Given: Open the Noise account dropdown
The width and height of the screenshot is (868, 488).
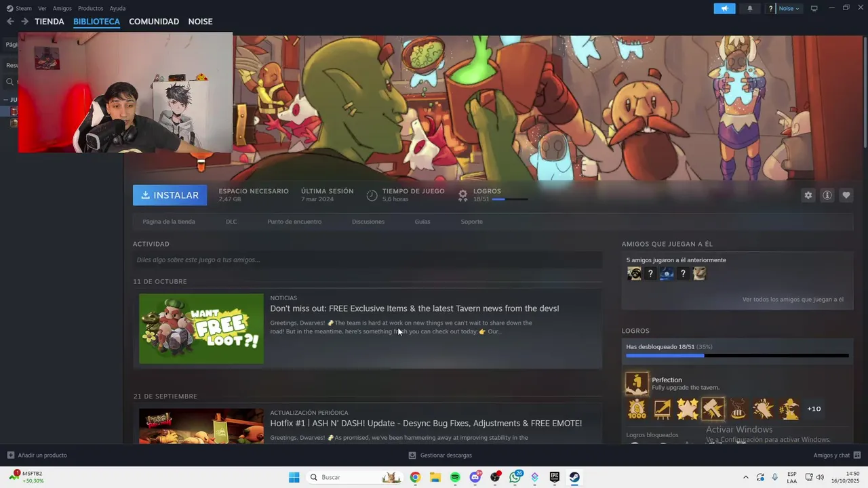Looking at the screenshot, I should (x=789, y=8).
